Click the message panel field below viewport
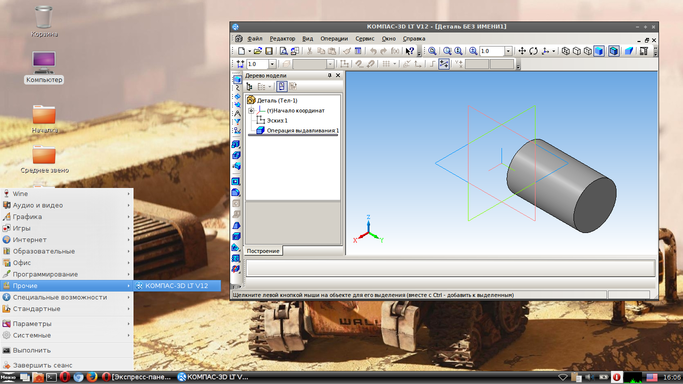Image resolution: width=683 pixels, height=384 pixels. (451, 268)
